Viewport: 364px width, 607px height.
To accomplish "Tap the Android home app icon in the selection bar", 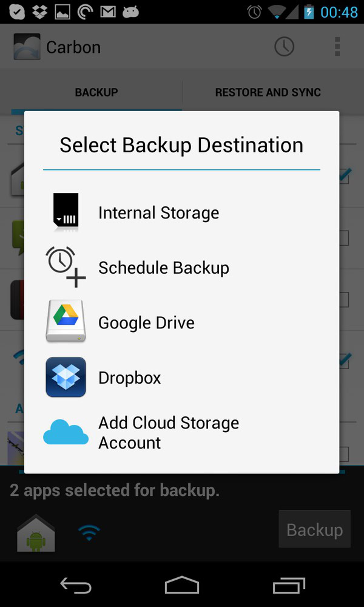I will [35, 534].
